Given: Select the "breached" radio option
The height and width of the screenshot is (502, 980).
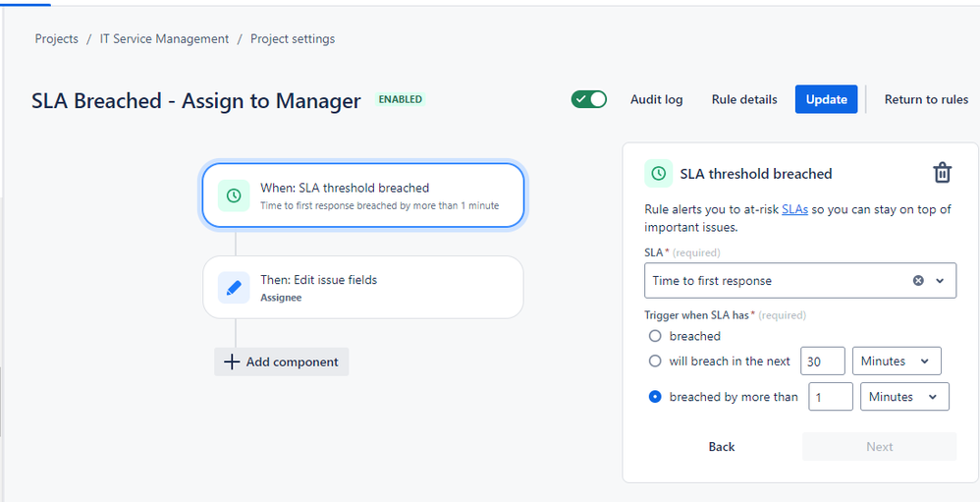Looking at the screenshot, I should click(655, 336).
